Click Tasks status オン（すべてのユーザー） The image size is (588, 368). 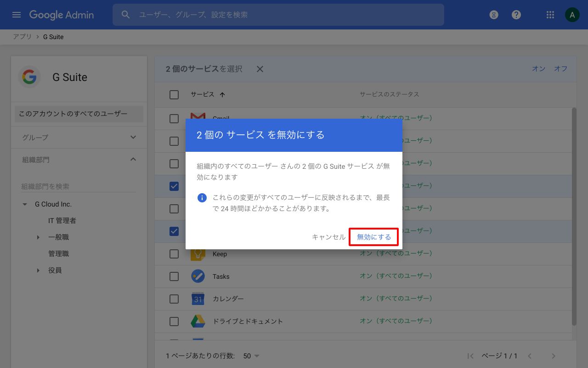pos(396,276)
